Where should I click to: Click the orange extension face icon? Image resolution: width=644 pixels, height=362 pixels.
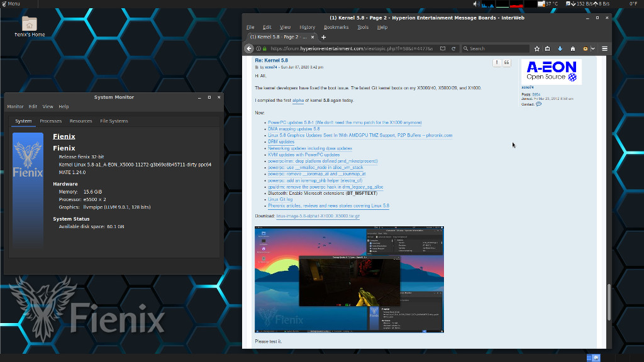tap(586, 48)
